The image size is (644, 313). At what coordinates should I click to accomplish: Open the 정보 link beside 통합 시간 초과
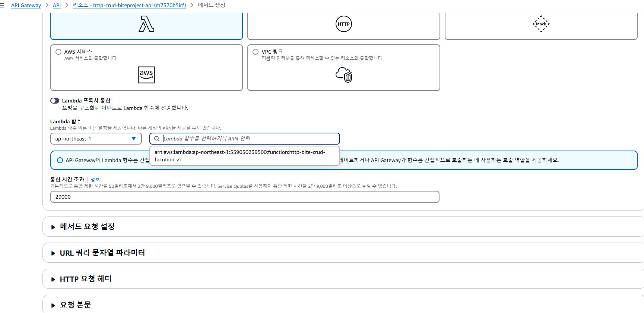tap(95, 180)
